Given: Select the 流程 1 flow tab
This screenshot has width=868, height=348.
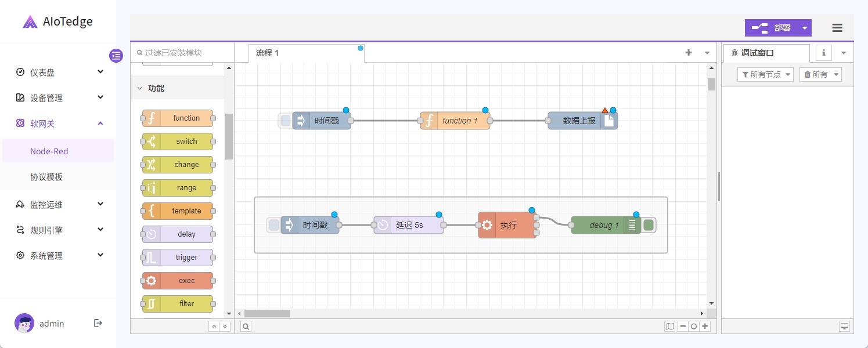Looking at the screenshot, I should [268, 53].
